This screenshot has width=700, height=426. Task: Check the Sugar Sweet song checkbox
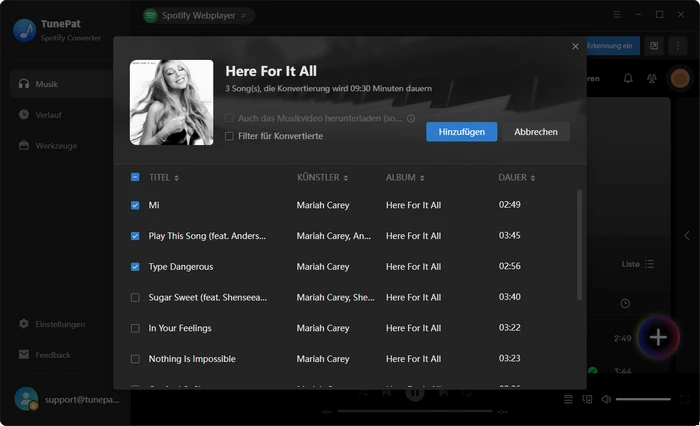135,298
